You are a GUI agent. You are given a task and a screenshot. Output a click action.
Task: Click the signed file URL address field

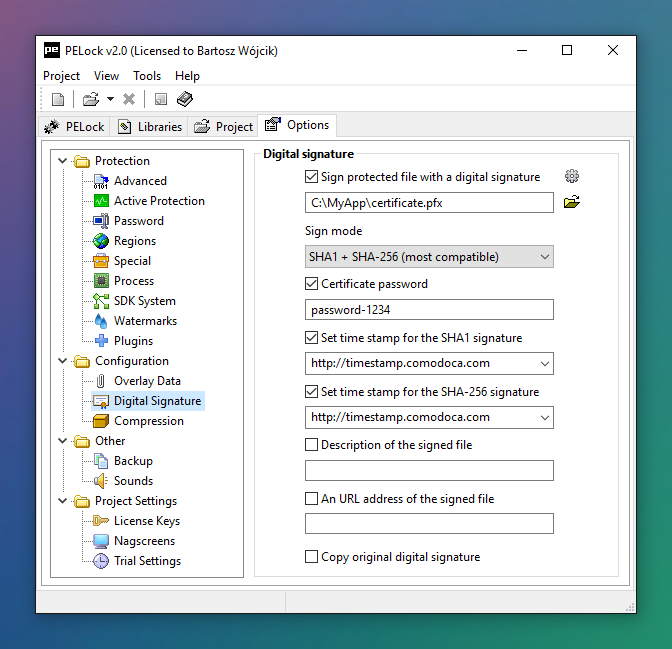tap(429, 523)
